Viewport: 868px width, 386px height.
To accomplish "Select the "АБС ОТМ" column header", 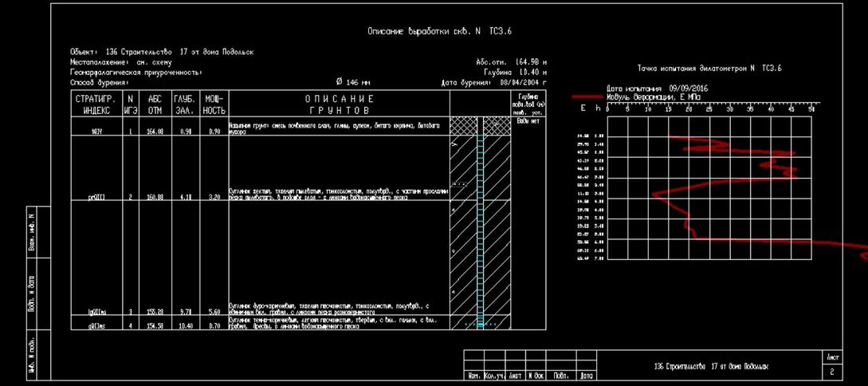I will [x=155, y=104].
